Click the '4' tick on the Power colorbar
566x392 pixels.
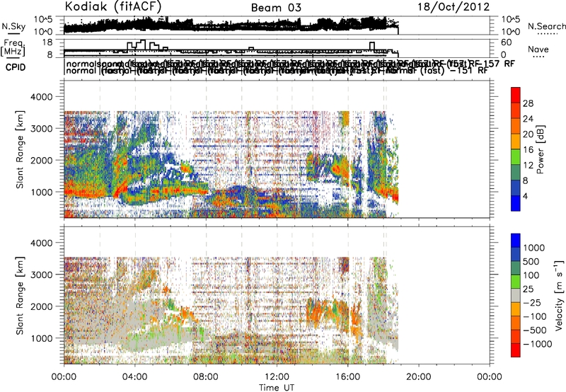pyautogui.click(x=525, y=197)
